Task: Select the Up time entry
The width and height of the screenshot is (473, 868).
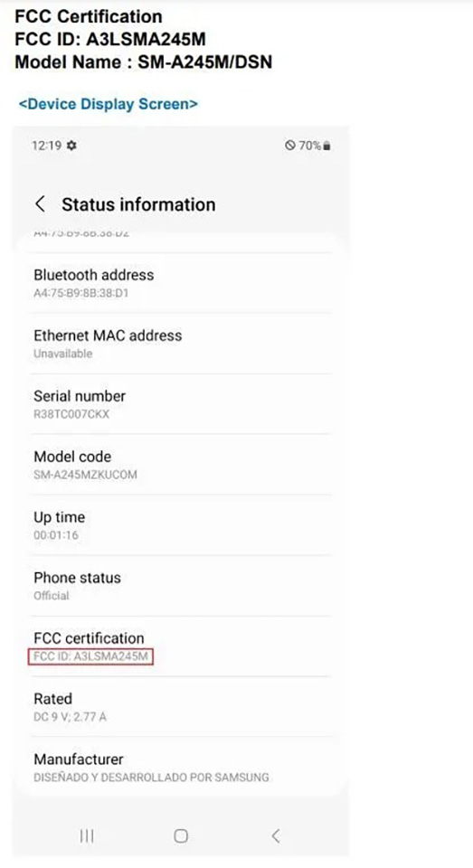Action: (x=181, y=524)
